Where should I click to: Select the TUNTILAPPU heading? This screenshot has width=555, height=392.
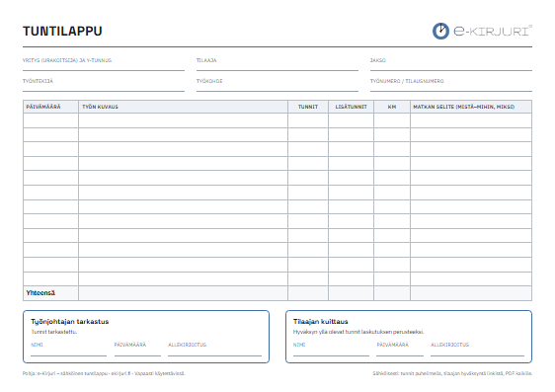[x=62, y=32]
